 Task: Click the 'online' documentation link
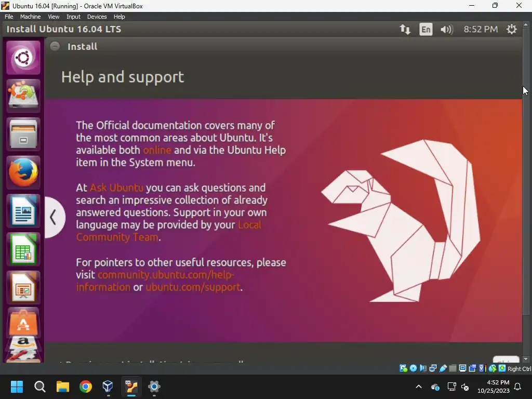(x=157, y=150)
